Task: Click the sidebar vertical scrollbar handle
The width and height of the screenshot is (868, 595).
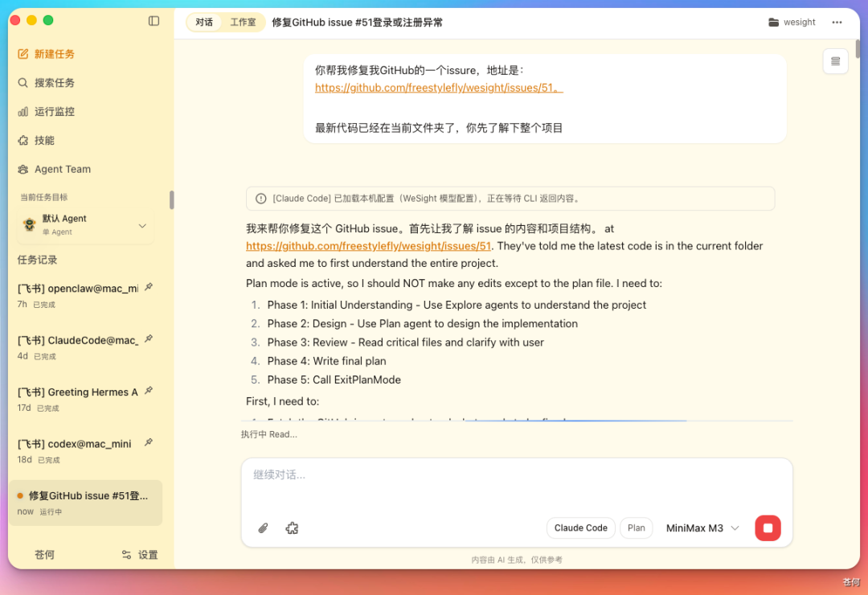Action: [x=172, y=199]
